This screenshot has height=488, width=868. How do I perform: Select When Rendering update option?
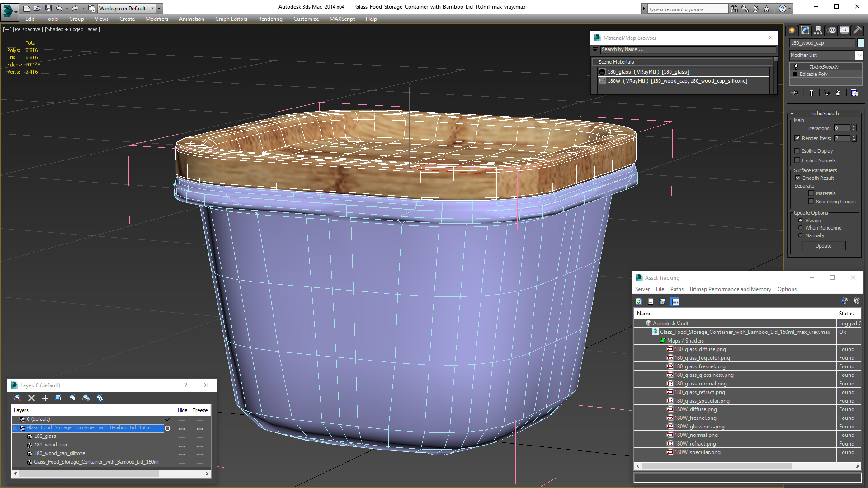tap(800, 228)
